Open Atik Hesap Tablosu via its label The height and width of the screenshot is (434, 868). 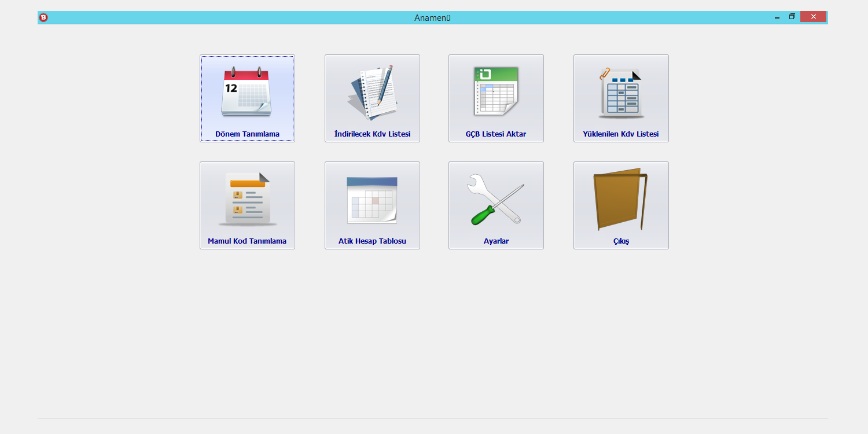tap(372, 241)
